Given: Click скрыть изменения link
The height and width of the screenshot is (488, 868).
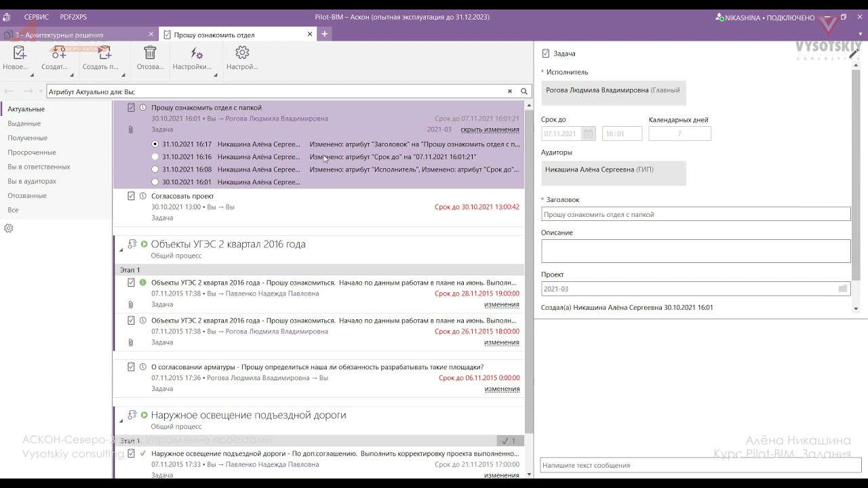Looking at the screenshot, I should pos(490,129).
